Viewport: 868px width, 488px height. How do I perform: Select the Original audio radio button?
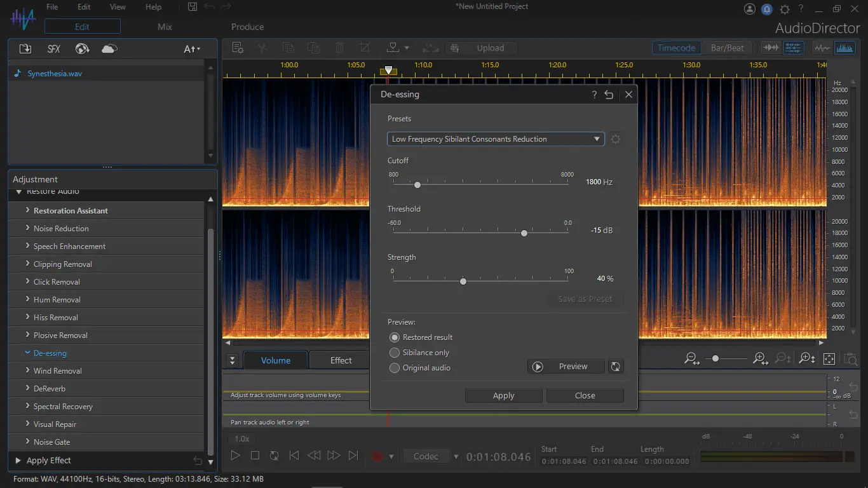point(395,368)
